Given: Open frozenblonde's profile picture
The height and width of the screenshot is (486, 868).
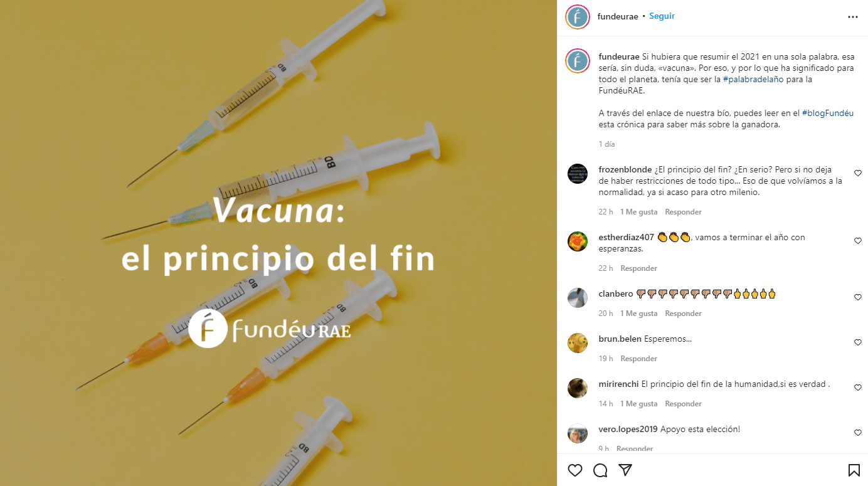Looking at the screenshot, I should pos(578,174).
